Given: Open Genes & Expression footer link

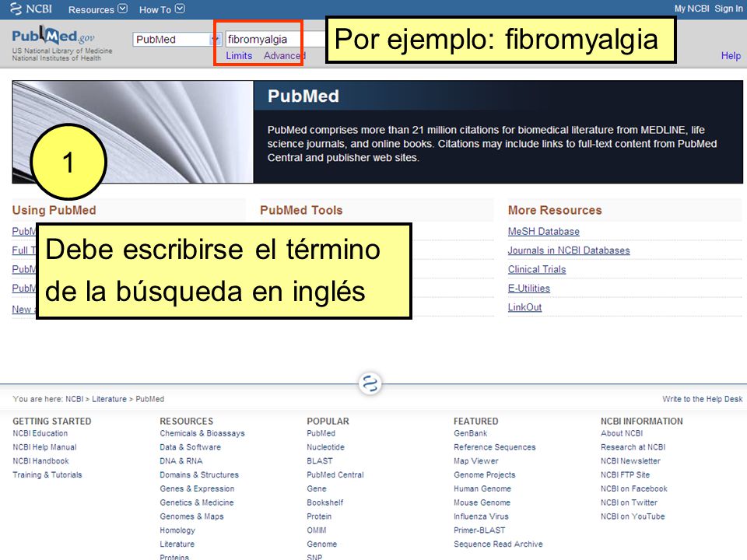Looking at the screenshot, I should (x=197, y=488).
